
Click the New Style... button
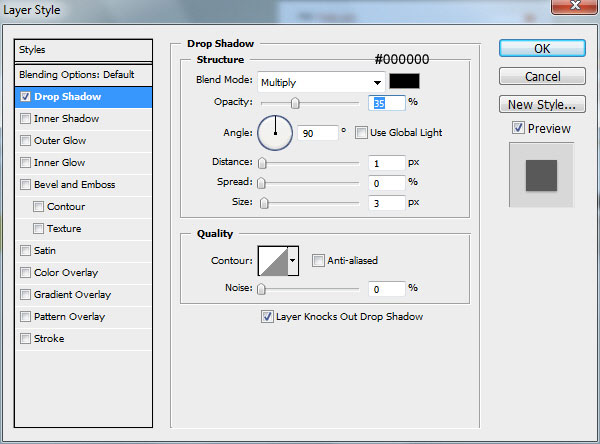(x=542, y=104)
